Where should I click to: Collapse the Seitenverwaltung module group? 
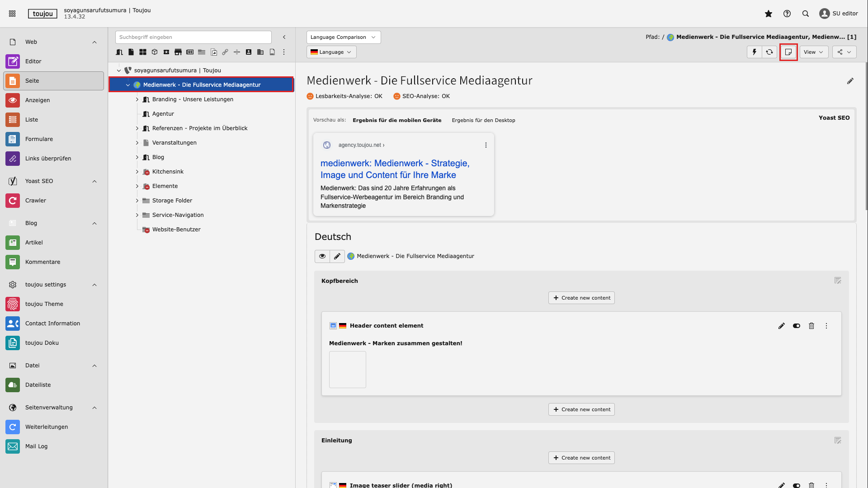pos(94,408)
